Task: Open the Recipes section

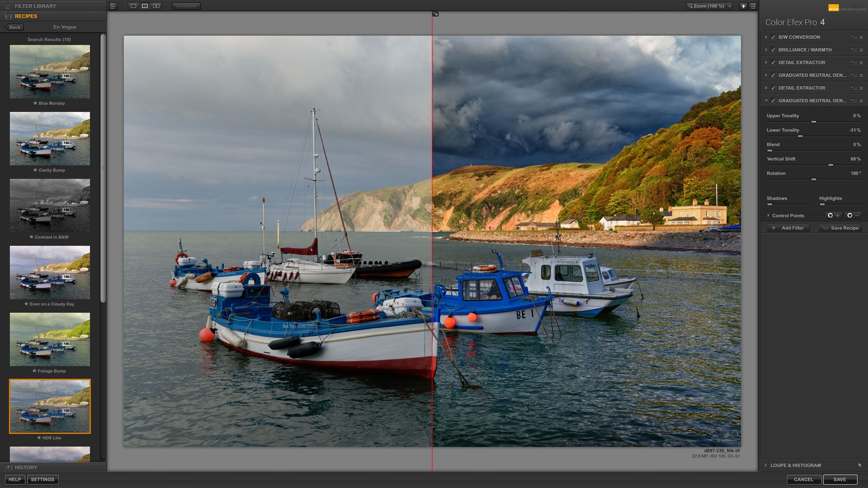Action: (53, 16)
